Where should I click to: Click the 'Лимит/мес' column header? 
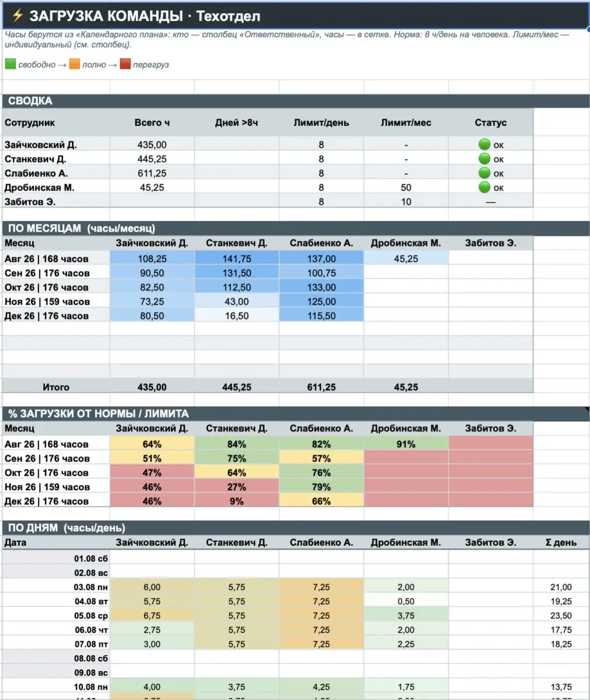point(406,122)
